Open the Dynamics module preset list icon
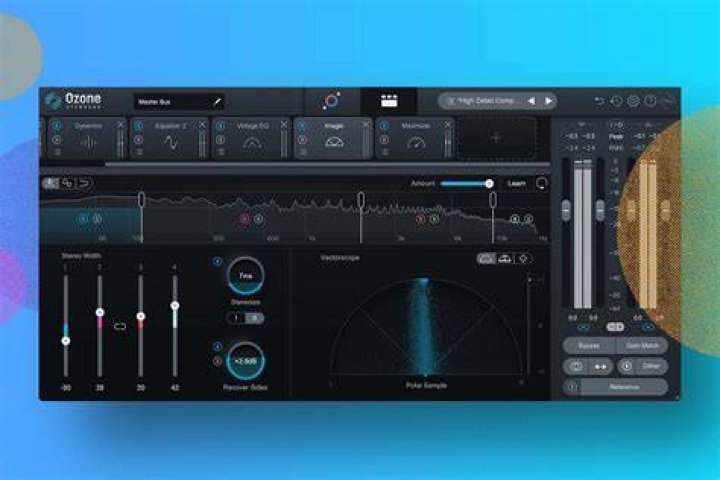Screen dimensions: 720x480 pyautogui.click(x=57, y=152)
